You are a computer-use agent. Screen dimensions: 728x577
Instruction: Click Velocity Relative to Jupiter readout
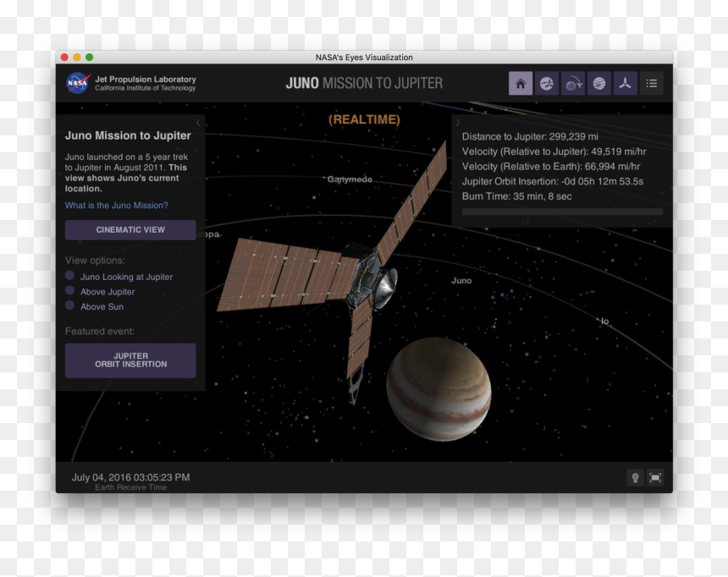pos(554,151)
